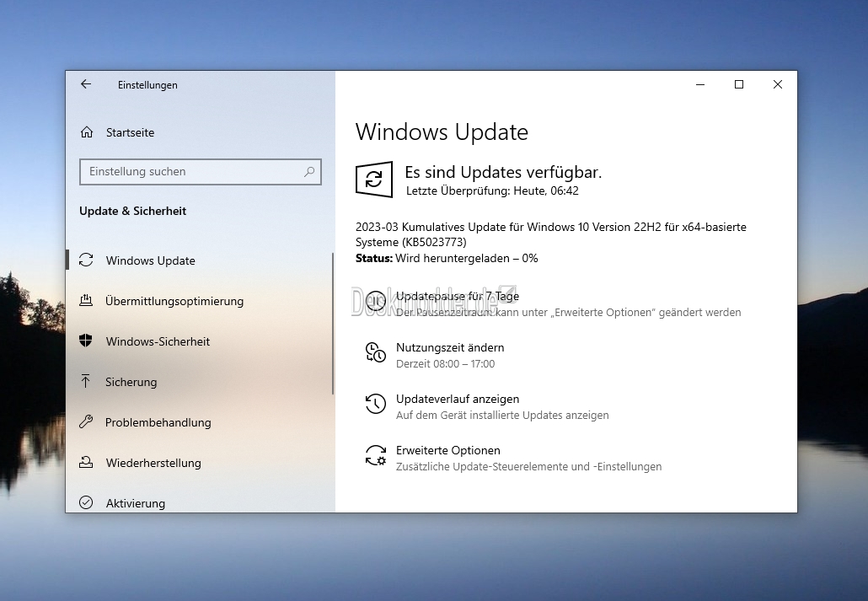The height and width of the screenshot is (601, 868).
Task: Close the Einstellungen window
Action: click(x=778, y=84)
